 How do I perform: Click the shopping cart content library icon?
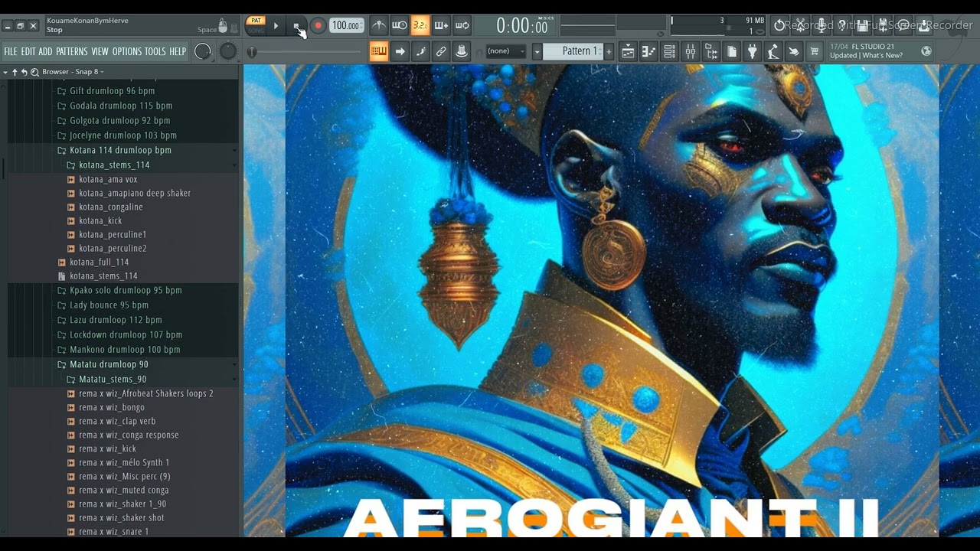815,51
